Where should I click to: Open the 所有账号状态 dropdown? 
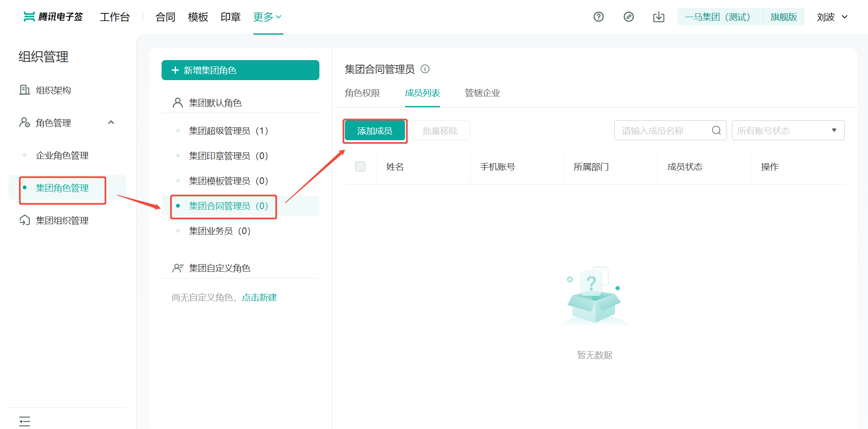pyautogui.click(x=787, y=131)
